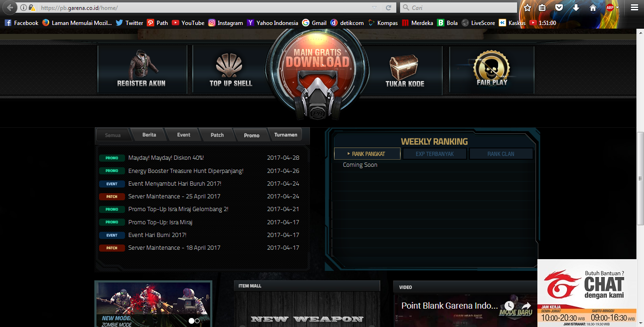The height and width of the screenshot is (327, 644).
Task: Open the Merdeka bookmark
Action: click(x=417, y=23)
